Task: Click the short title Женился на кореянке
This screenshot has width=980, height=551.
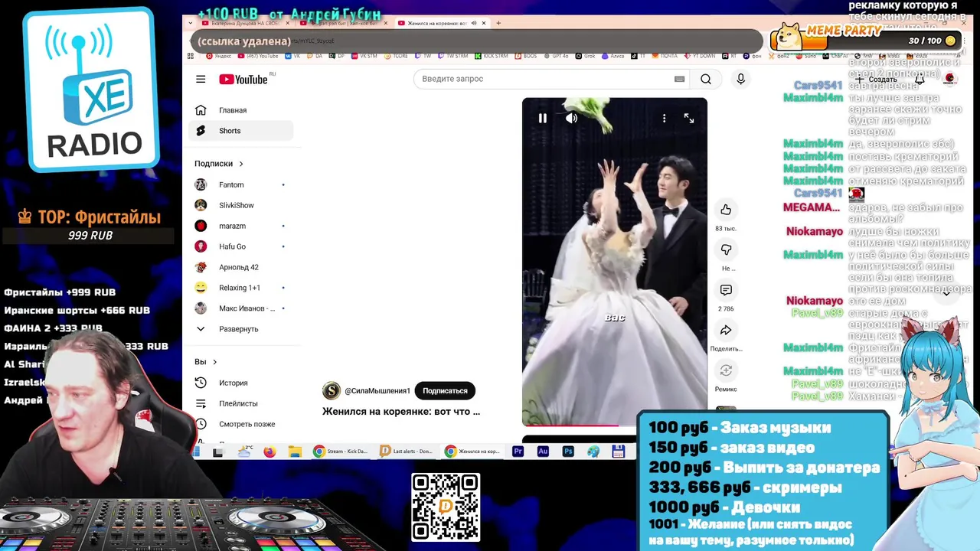Action: [x=401, y=411]
